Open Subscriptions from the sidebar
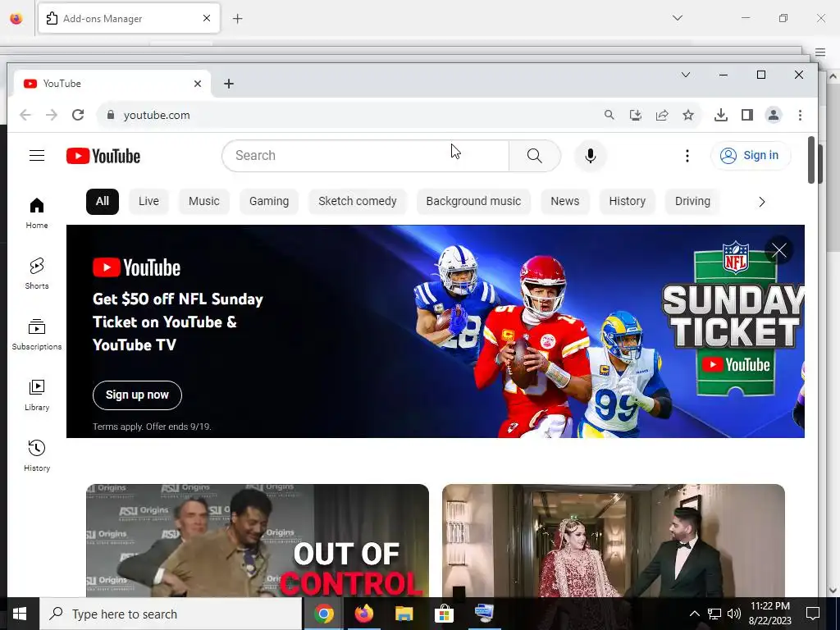This screenshot has width=840, height=630. click(x=37, y=335)
